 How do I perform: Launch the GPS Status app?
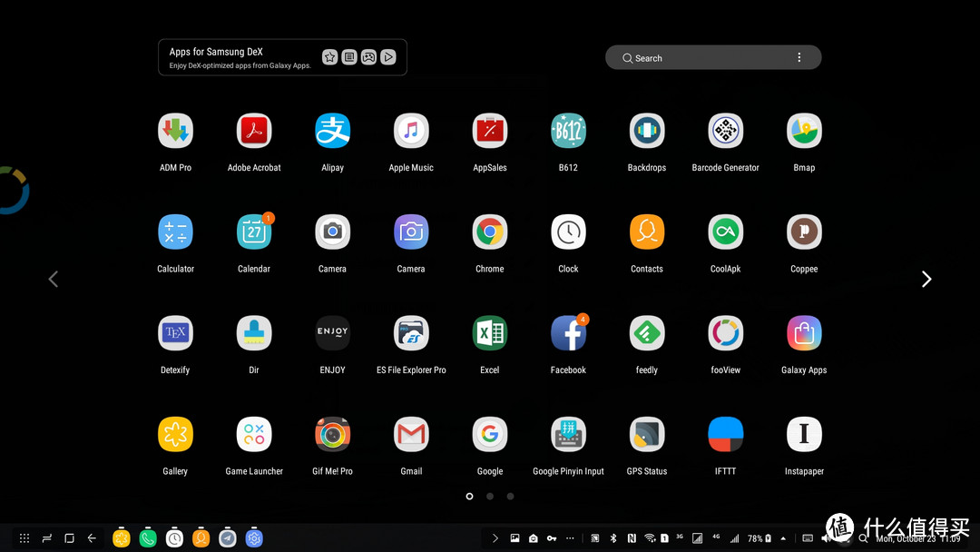click(647, 434)
